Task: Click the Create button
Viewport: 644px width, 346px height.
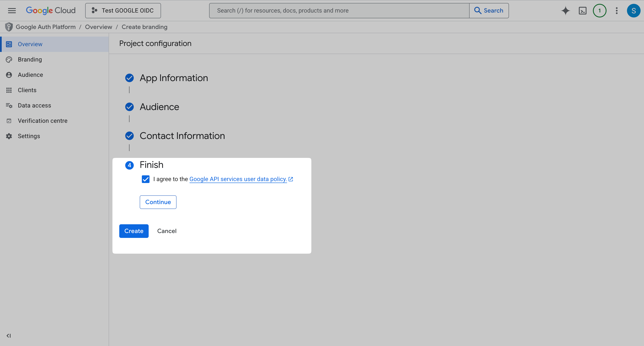Action: tap(134, 231)
